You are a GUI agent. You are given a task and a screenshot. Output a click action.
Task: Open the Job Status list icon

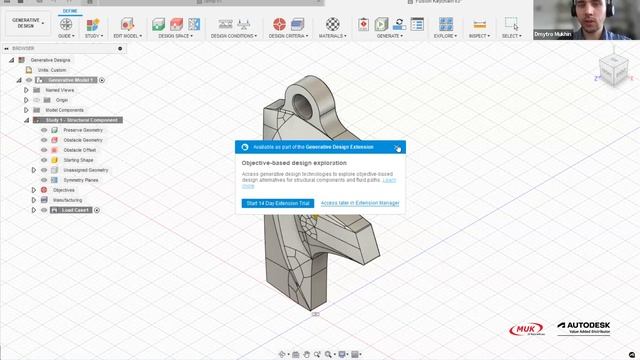[x=417, y=24]
